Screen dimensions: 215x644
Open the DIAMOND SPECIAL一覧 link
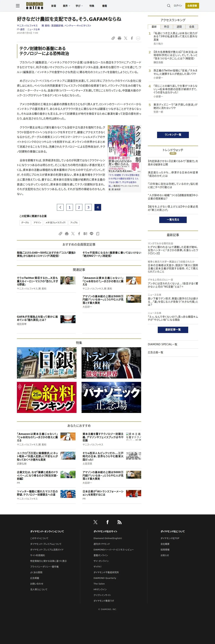(162, 344)
